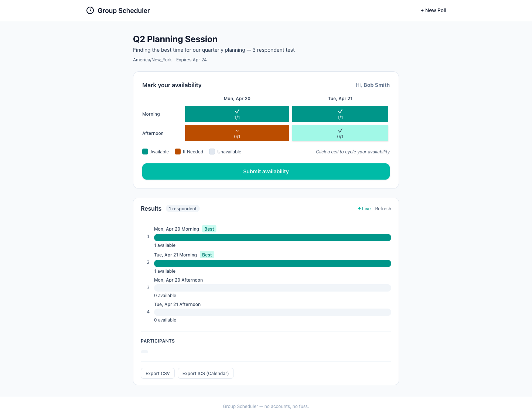Click the Group Scheduler clock logo icon

pos(90,10)
